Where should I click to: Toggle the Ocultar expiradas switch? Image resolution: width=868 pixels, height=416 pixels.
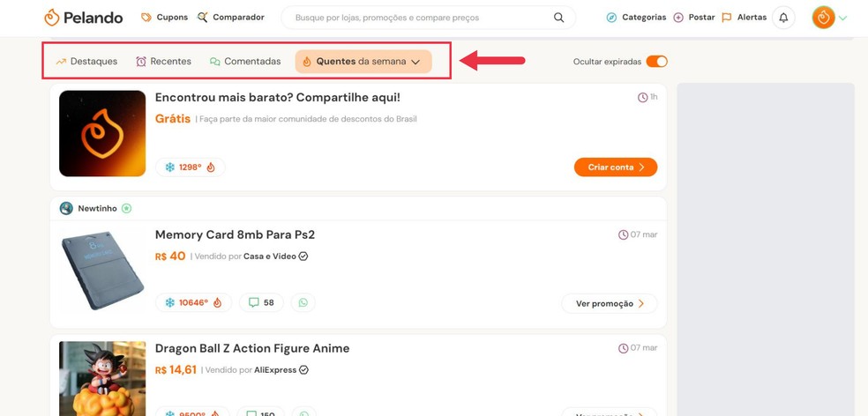[x=656, y=62]
